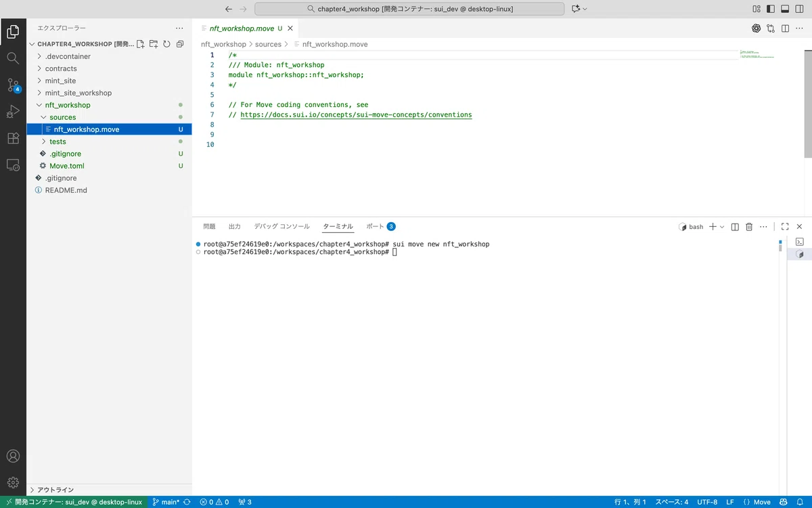Open Source Control view with 4 badge
812x508 pixels.
coord(13,85)
